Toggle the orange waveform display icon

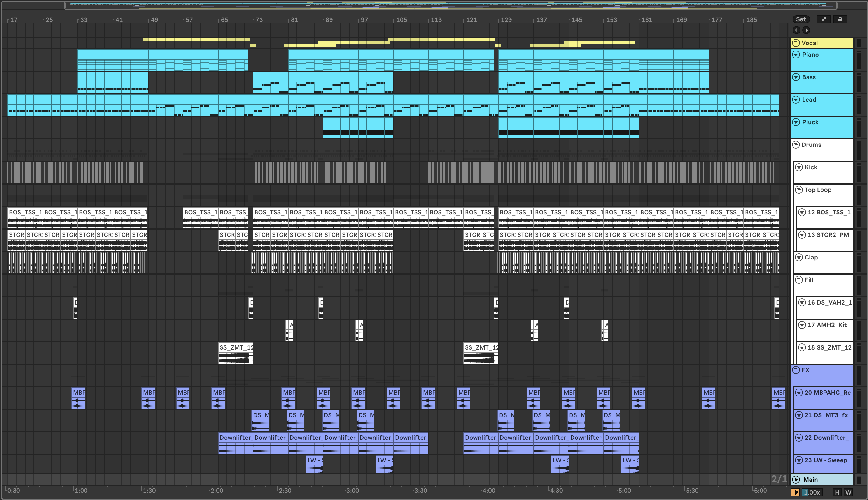pyautogui.click(x=795, y=492)
